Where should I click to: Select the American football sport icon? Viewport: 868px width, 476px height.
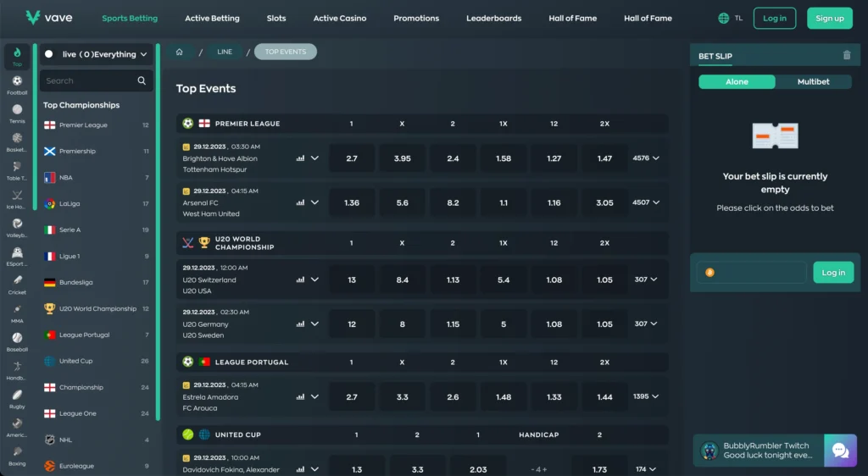click(17, 423)
